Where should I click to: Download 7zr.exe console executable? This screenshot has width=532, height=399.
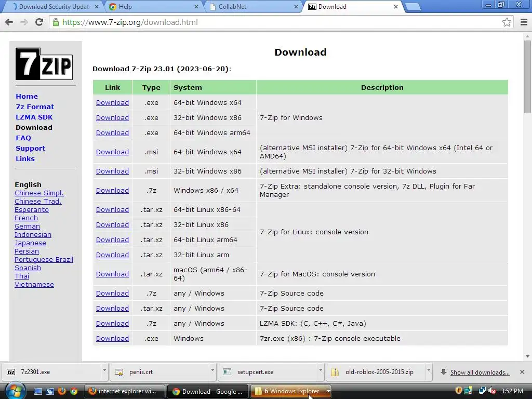point(112,338)
